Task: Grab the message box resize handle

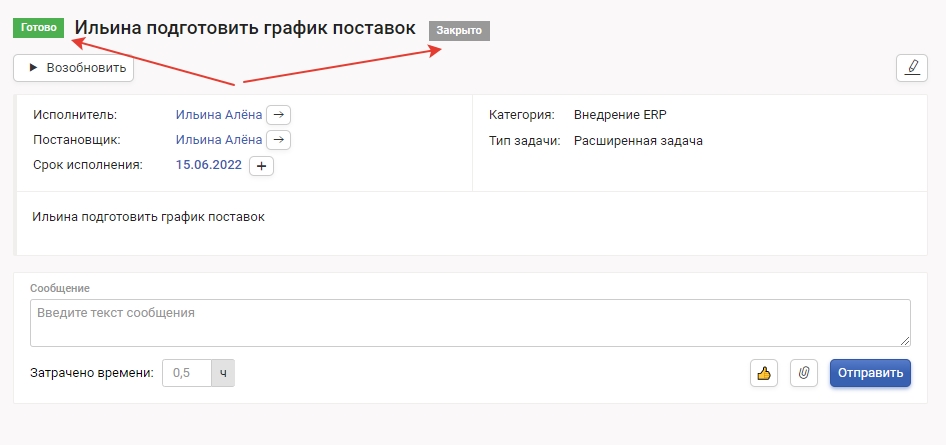Action: point(905,341)
